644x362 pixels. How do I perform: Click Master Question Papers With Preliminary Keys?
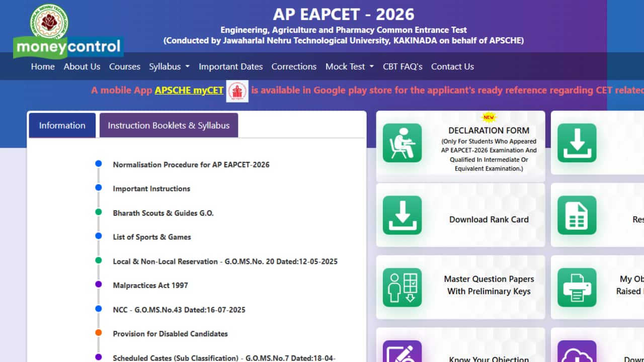[x=489, y=285]
